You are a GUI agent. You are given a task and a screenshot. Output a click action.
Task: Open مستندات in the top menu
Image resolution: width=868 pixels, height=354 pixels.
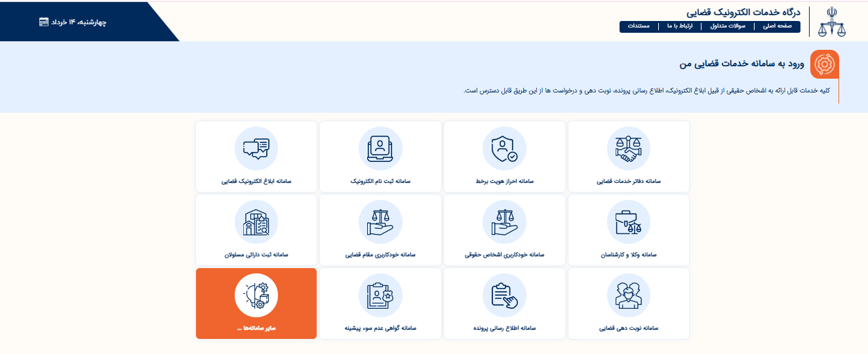639,26
